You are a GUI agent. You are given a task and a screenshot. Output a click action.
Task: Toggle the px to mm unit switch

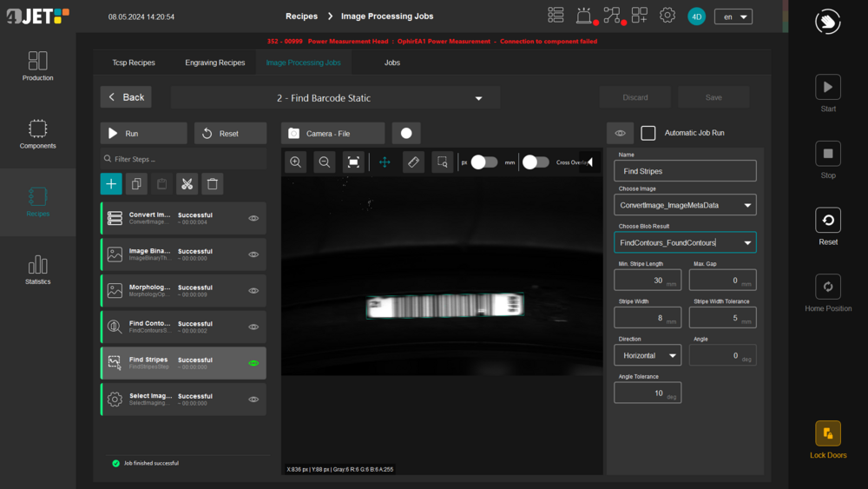tap(484, 162)
